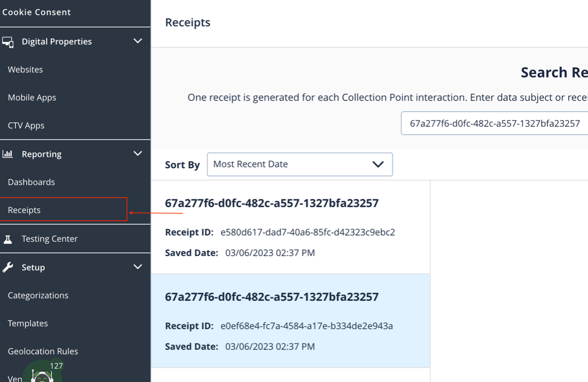Navigate to Websites in the sidebar
Image resolution: width=588 pixels, height=382 pixels.
(x=25, y=69)
